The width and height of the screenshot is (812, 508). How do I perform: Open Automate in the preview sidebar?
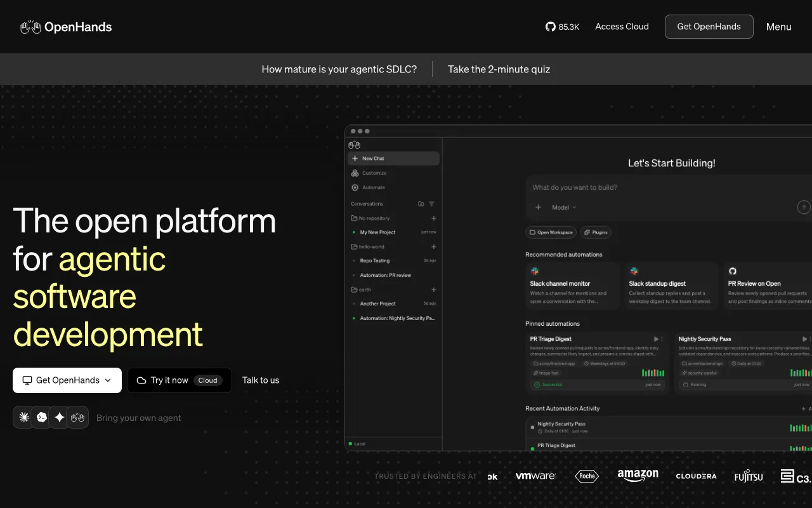393,187
